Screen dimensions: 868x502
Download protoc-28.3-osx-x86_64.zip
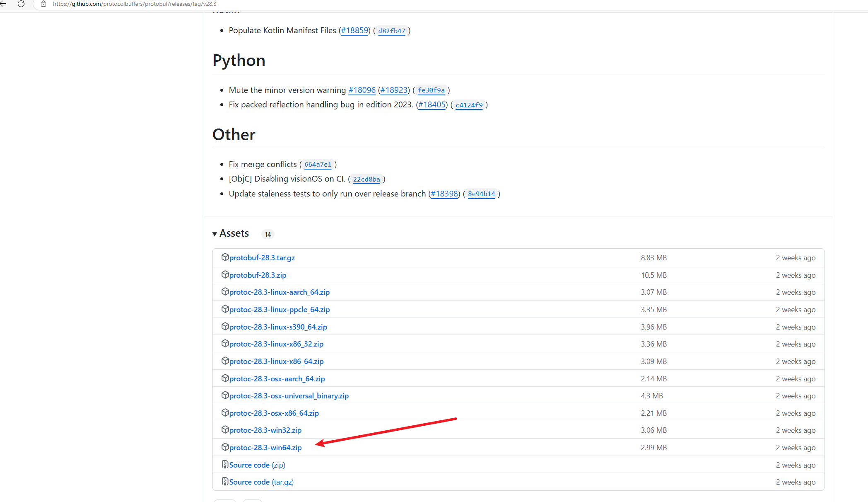pyautogui.click(x=274, y=413)
